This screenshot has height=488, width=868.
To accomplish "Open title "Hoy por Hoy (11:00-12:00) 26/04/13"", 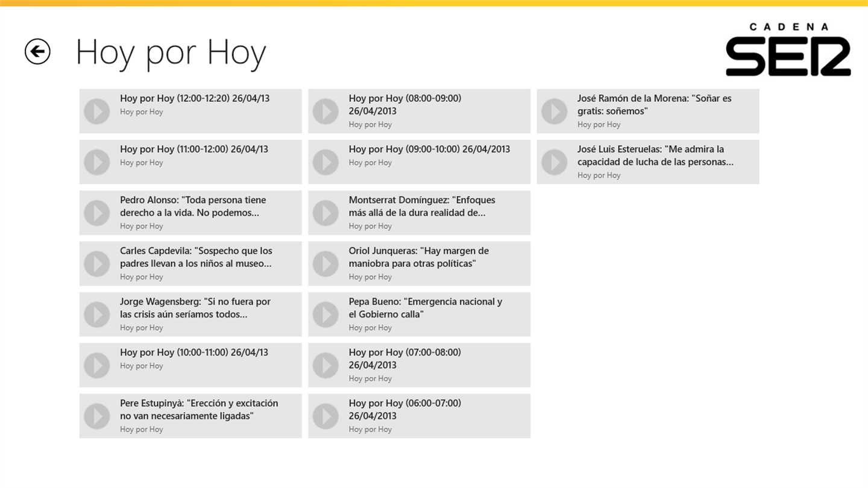I will [194, 149].
